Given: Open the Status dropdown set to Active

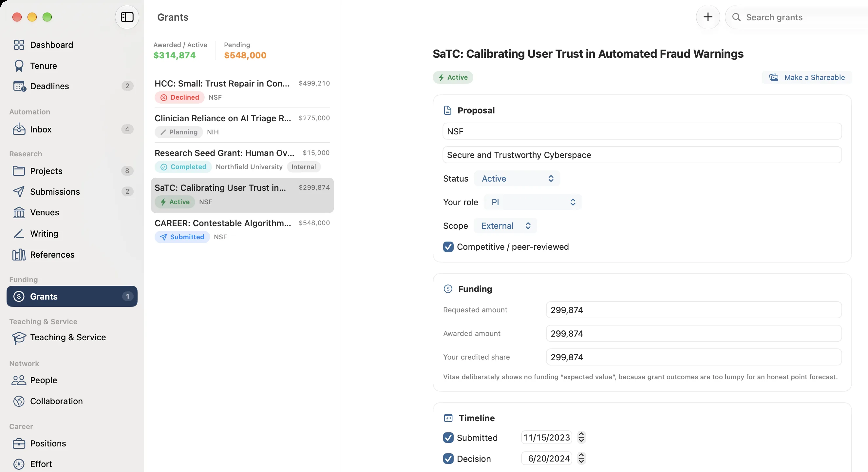Looking at the screenshot, I should 517,178.
